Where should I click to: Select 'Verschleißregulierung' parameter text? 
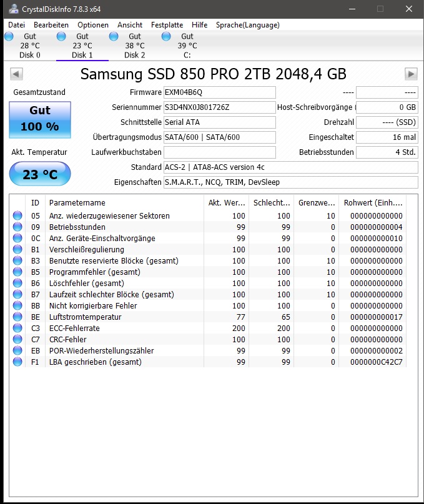tap(86, 249)
